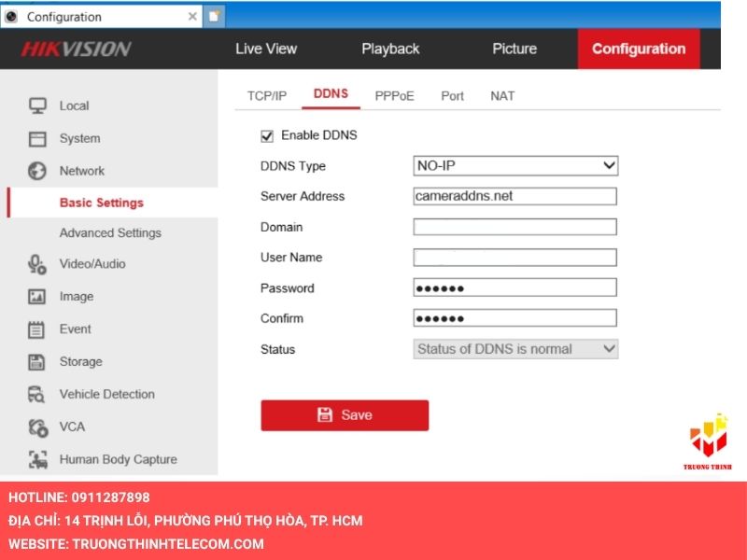Open Advanced Settings under Network
Viewport: 747px width, 560px height.
coord(110,232)
